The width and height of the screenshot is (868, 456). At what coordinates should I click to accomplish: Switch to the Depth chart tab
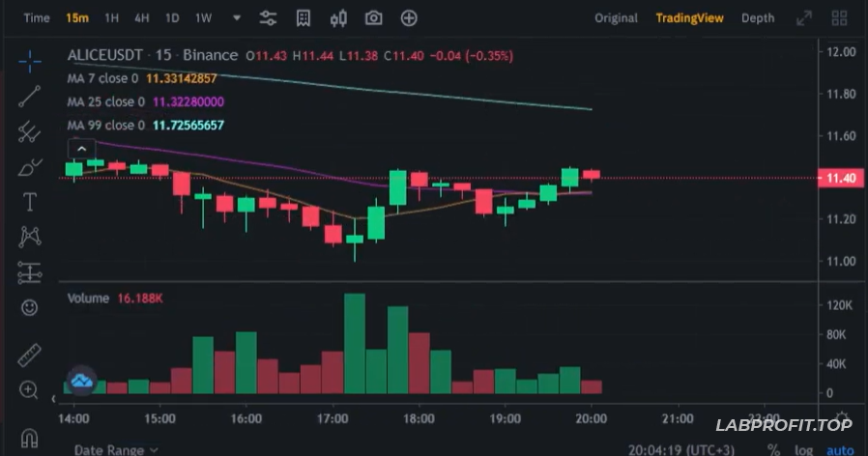pyautogui.click(x=758, y=18)
